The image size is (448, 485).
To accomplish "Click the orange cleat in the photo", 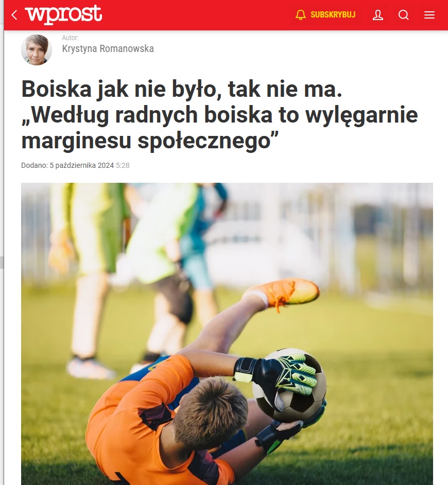I will point(285,292).
